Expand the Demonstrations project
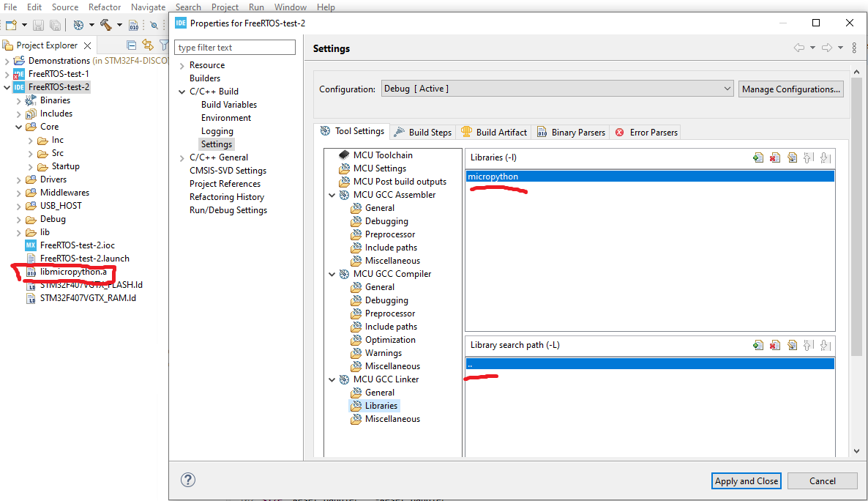868x501 pixels. (x=7, y=61)
